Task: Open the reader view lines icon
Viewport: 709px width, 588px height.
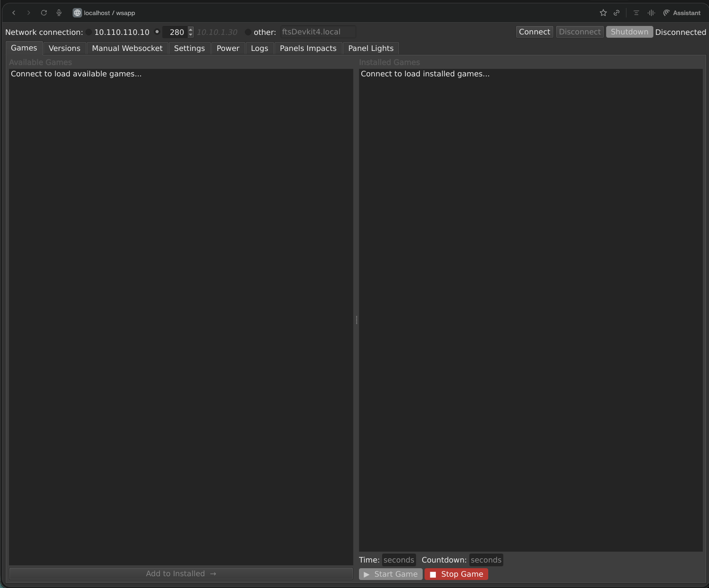Action: click(636, 13)
